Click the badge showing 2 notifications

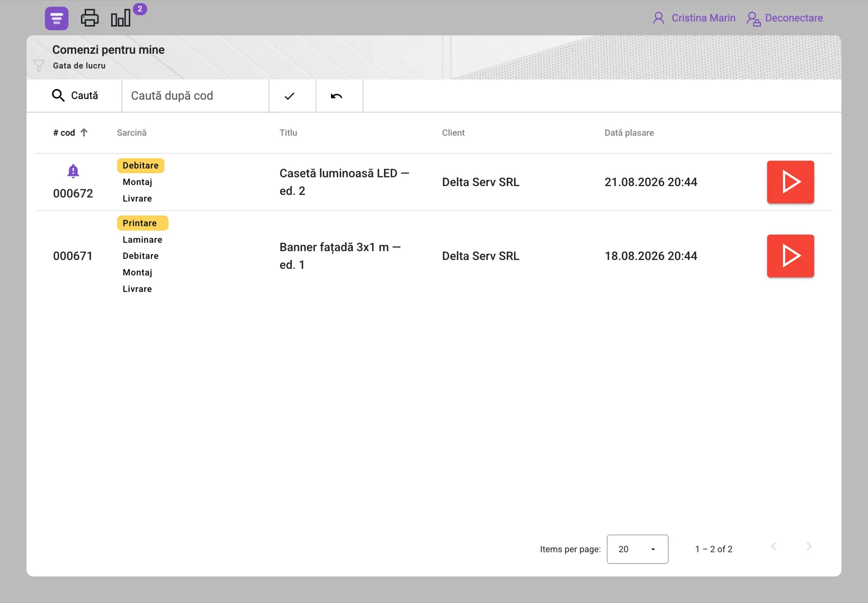pyautogui.click(x=140, y=9)
